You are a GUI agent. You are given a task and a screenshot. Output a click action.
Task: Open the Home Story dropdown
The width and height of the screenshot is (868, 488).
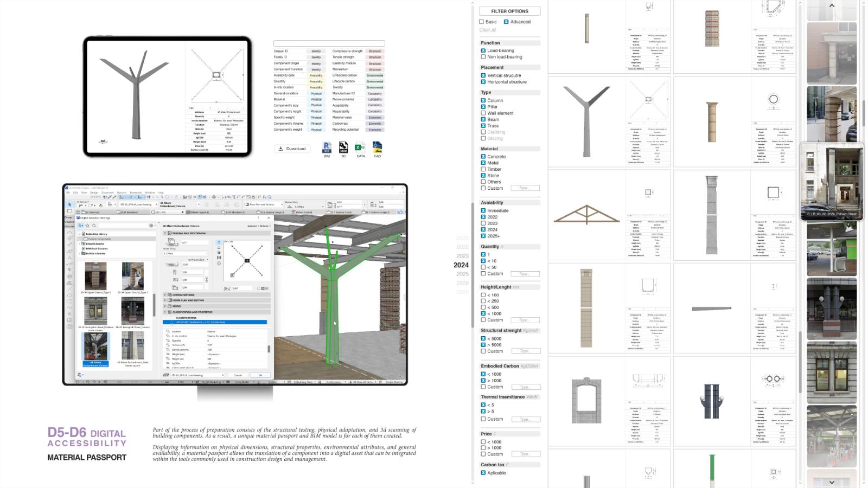click(x=186, y=253)
